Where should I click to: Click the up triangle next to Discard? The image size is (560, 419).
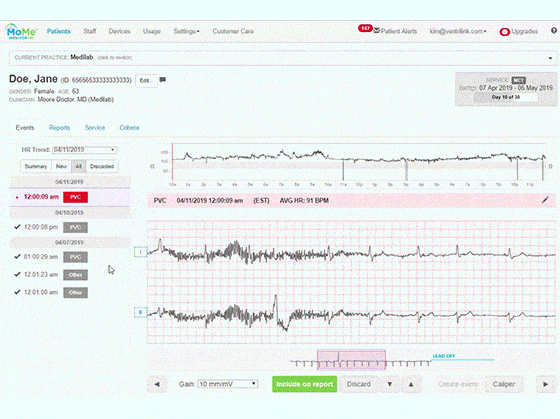411,384
